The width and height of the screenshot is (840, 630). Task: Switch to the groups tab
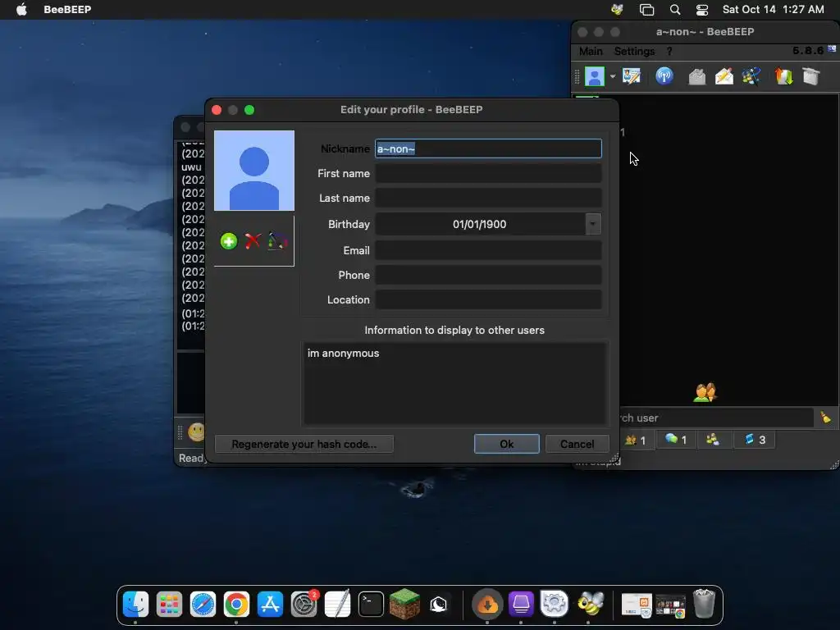pos(713,440)
